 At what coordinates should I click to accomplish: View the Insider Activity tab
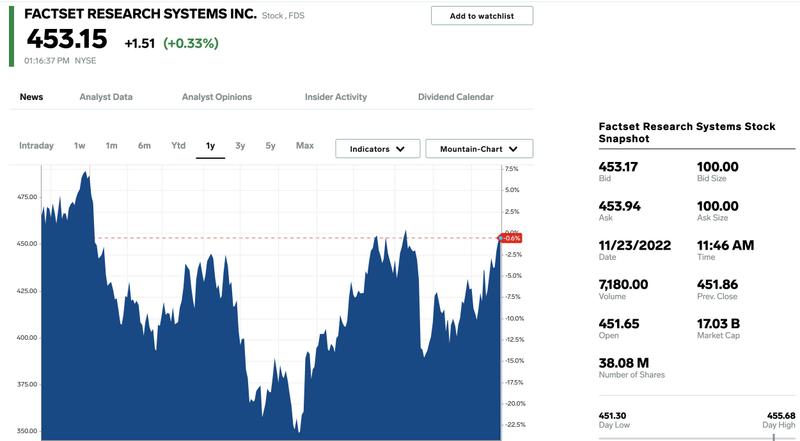(336, 97)
